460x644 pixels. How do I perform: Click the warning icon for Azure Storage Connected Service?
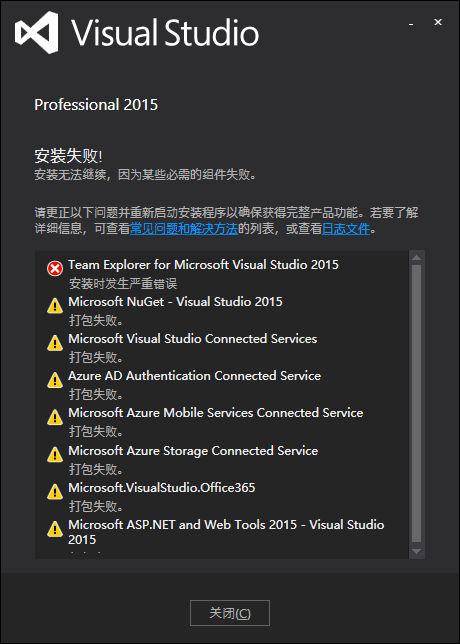click(55, 455)
